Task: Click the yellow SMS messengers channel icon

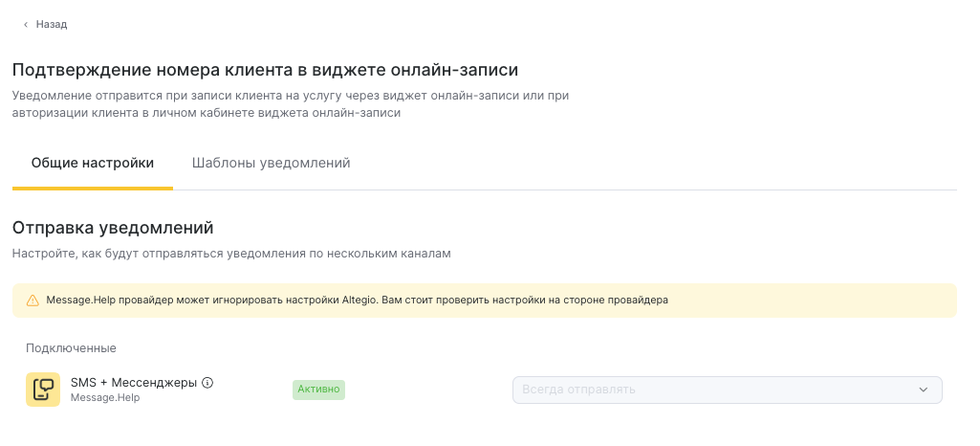Action: [43, 390]
